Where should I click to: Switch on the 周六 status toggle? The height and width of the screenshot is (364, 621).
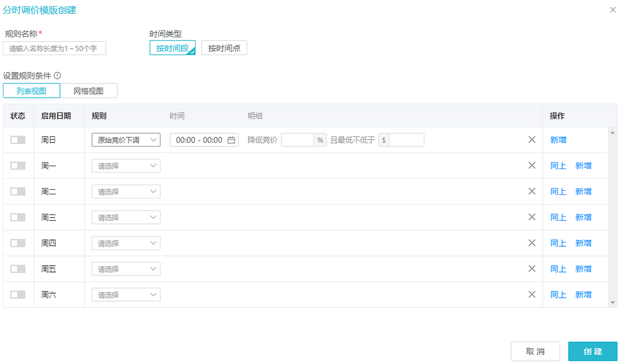click(18, 294)
